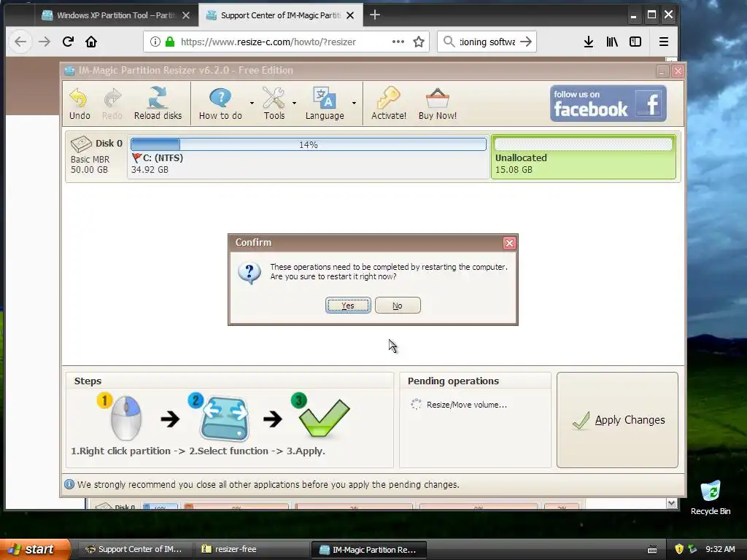
Task: Open the follow us on facebook banner
Action: [x=608, y=104]
